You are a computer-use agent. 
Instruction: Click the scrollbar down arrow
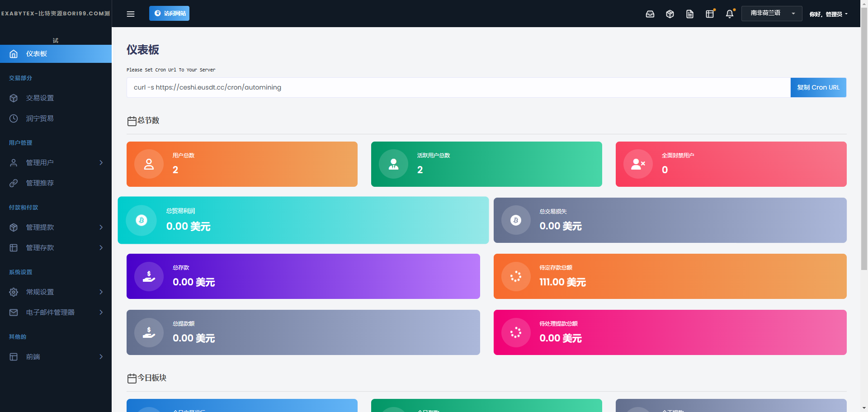coord(864,408)
